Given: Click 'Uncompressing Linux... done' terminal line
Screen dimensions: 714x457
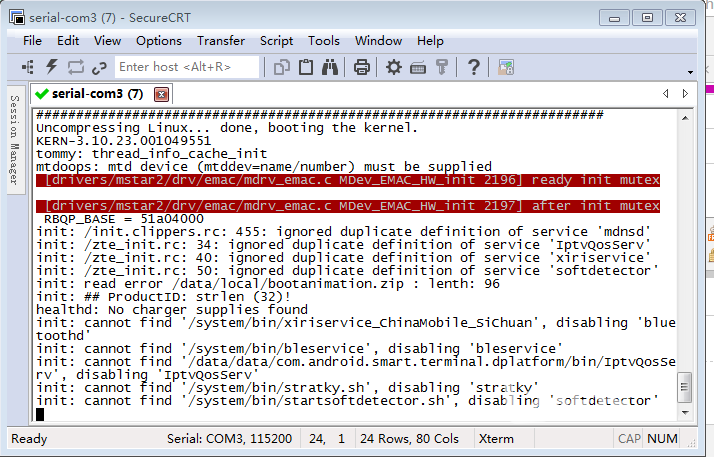Looking at the screenshot, I should tap(227, 127).
